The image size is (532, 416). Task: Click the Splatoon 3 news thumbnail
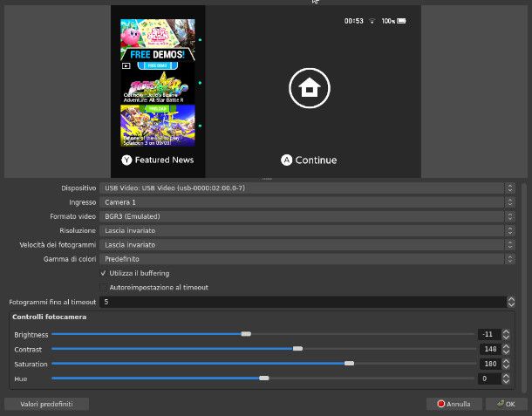[x=158, y=126]
